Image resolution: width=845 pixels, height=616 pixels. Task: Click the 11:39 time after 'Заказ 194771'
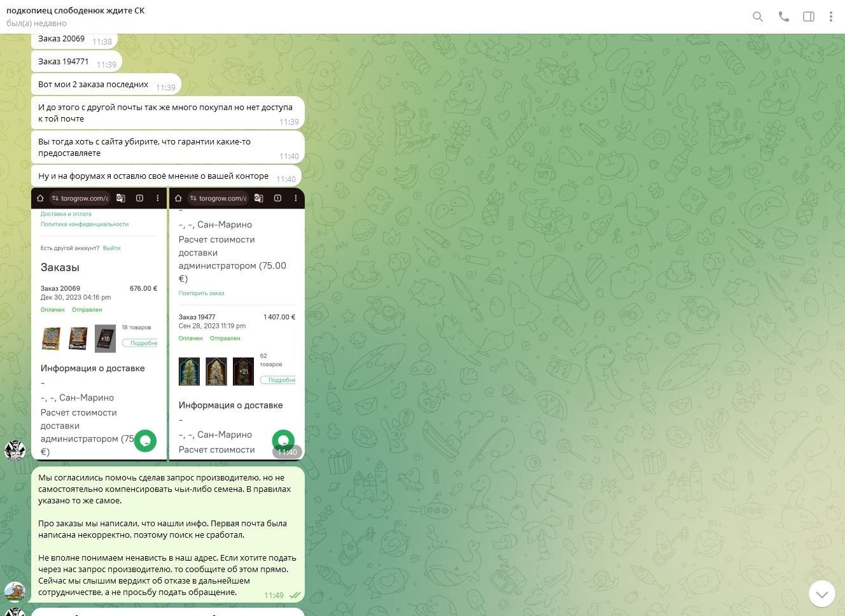(106, 64)
